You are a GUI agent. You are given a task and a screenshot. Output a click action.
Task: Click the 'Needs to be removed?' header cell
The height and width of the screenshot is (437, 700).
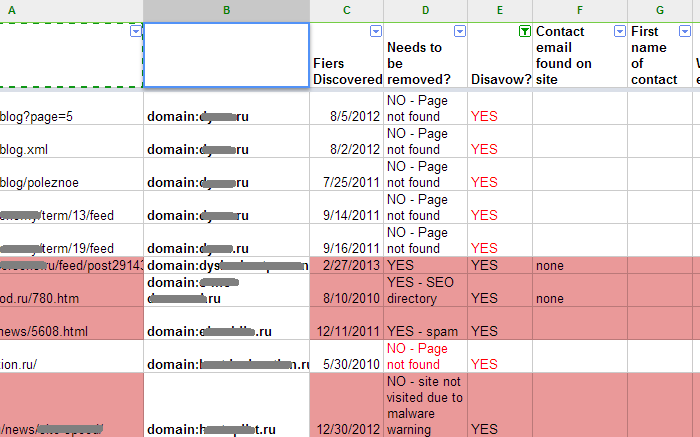(425, 55)
